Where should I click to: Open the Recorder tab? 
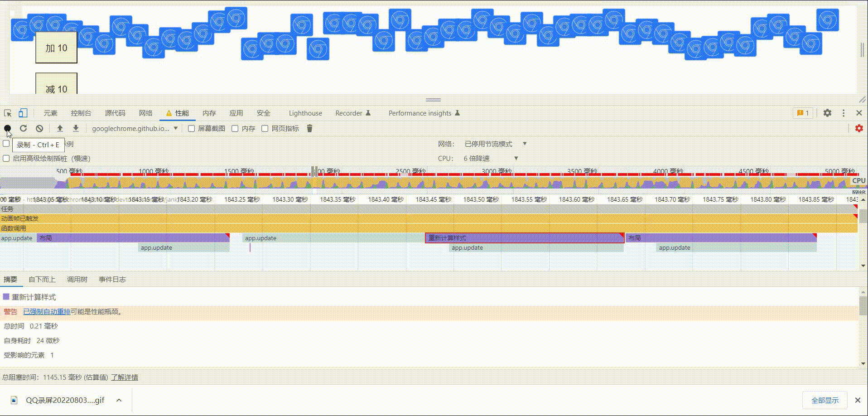click(353, 113)
